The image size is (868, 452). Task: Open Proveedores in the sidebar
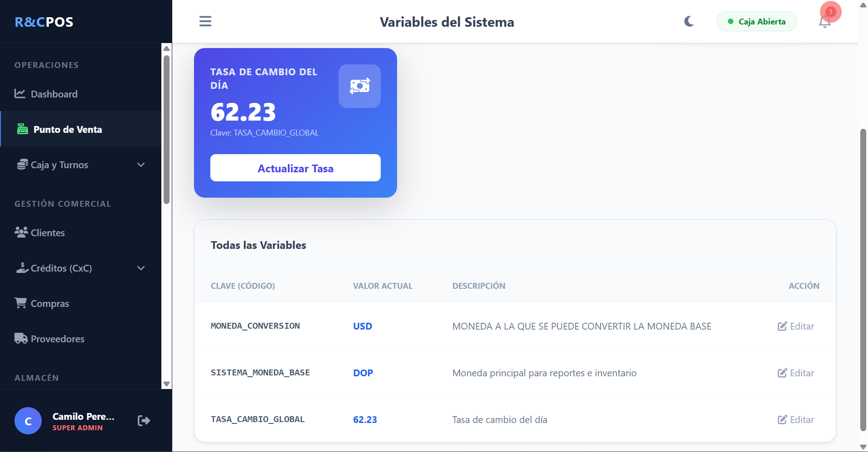pyautogui.click(x=81, y=339)
